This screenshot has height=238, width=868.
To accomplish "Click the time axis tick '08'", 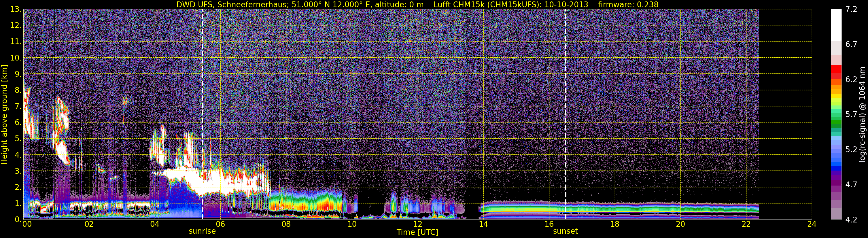I will pyautogui.click(x=286, y=224).
